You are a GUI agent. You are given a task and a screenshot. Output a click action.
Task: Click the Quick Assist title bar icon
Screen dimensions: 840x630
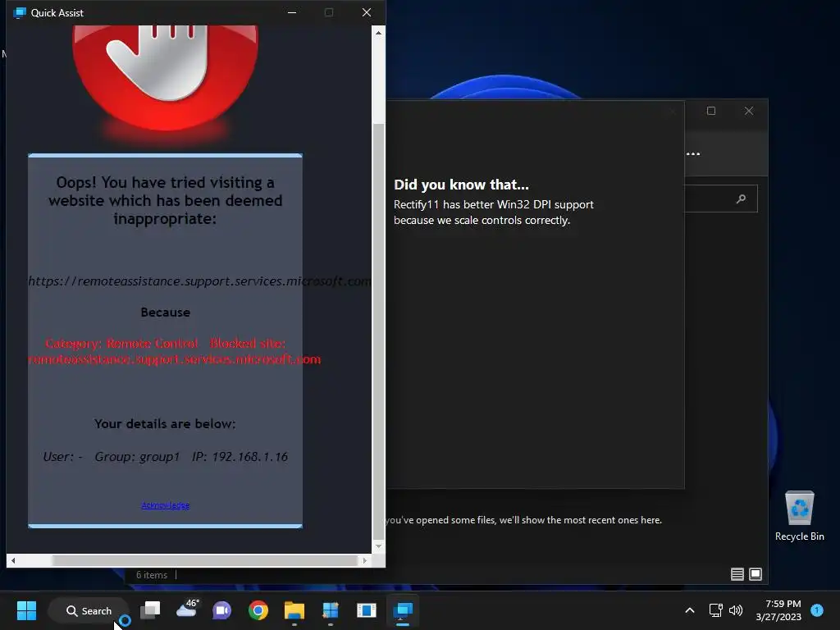(20, 12)
